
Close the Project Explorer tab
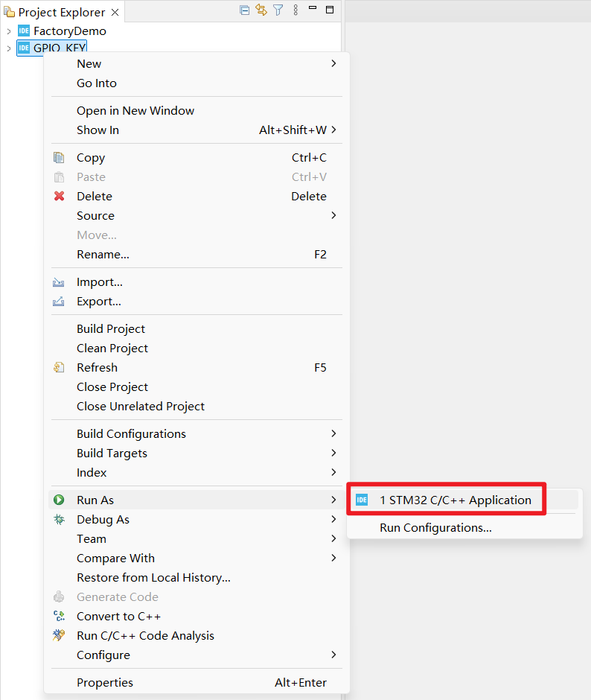(115, 13)
